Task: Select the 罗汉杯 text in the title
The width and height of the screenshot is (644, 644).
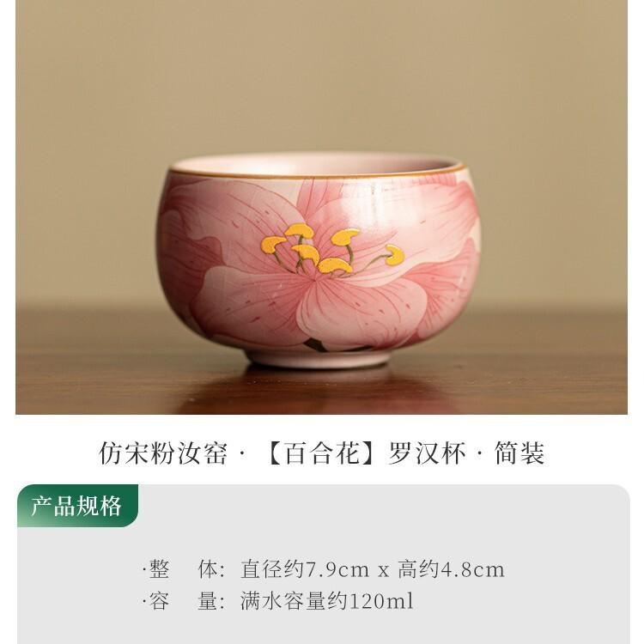Action: (x=426, y=453)
